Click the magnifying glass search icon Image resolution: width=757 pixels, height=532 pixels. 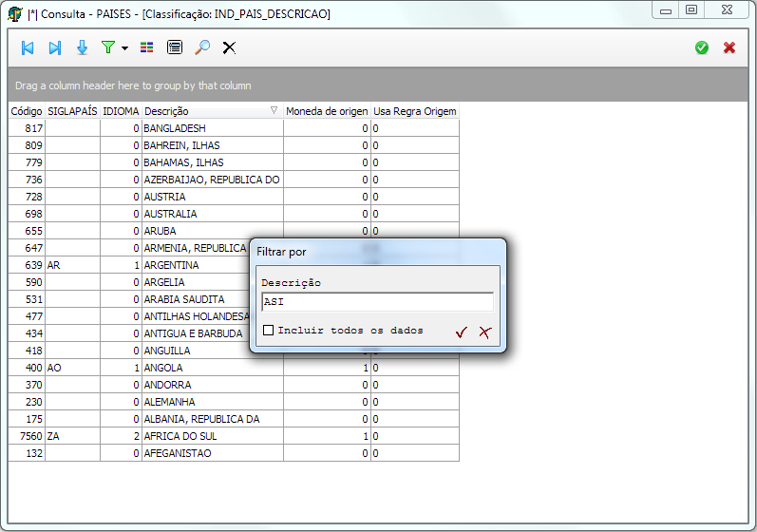tap(202, 47)
